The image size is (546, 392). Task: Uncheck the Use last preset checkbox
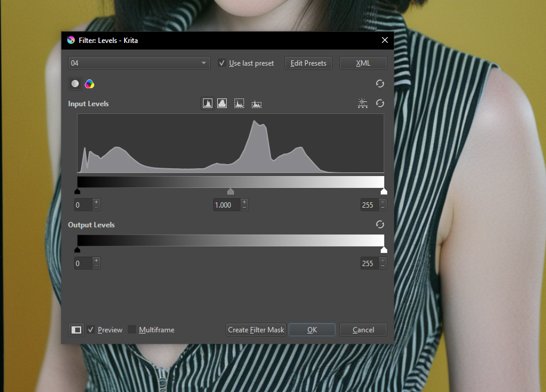[x=222, y=63]
